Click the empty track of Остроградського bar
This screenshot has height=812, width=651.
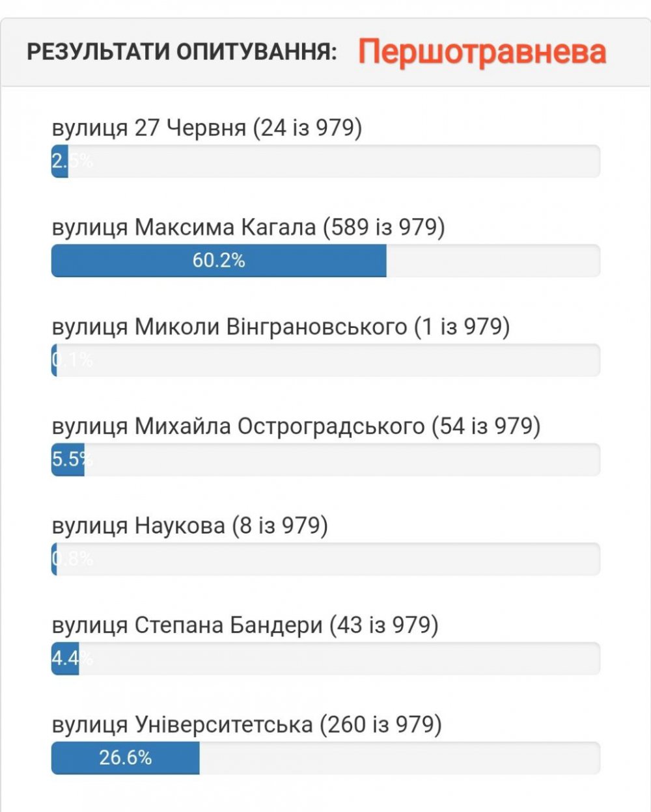[x=342, y=460]
